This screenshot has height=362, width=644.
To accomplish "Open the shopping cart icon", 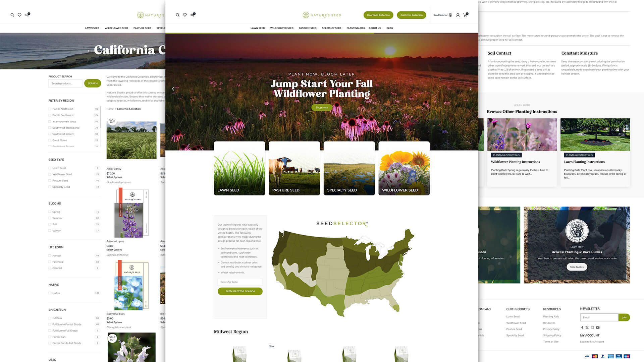I will [465, 15].
